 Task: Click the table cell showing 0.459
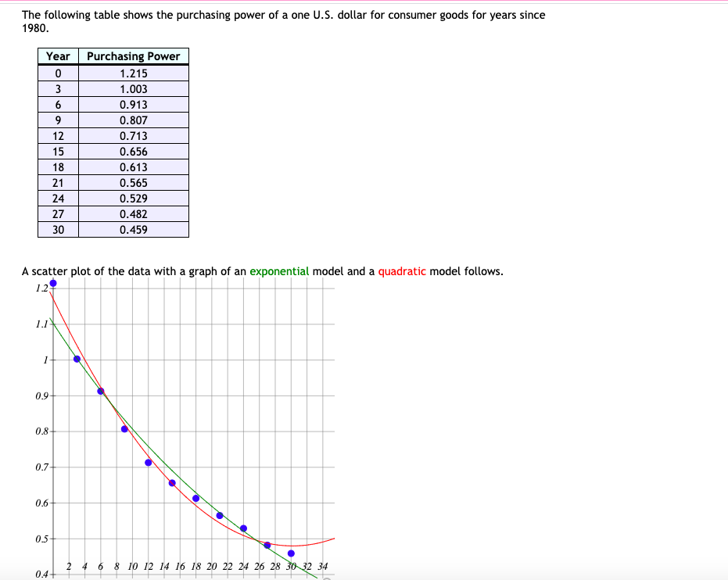tap(134, 229)
